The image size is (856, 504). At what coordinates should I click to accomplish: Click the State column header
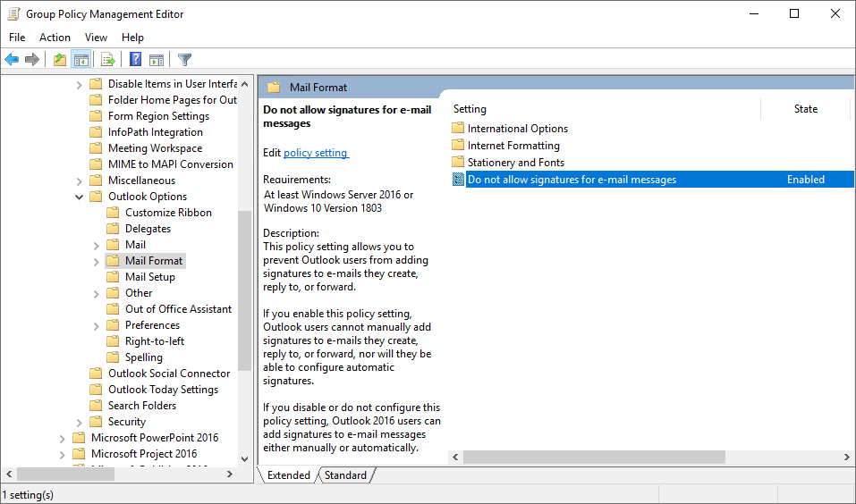pos(805,109)
